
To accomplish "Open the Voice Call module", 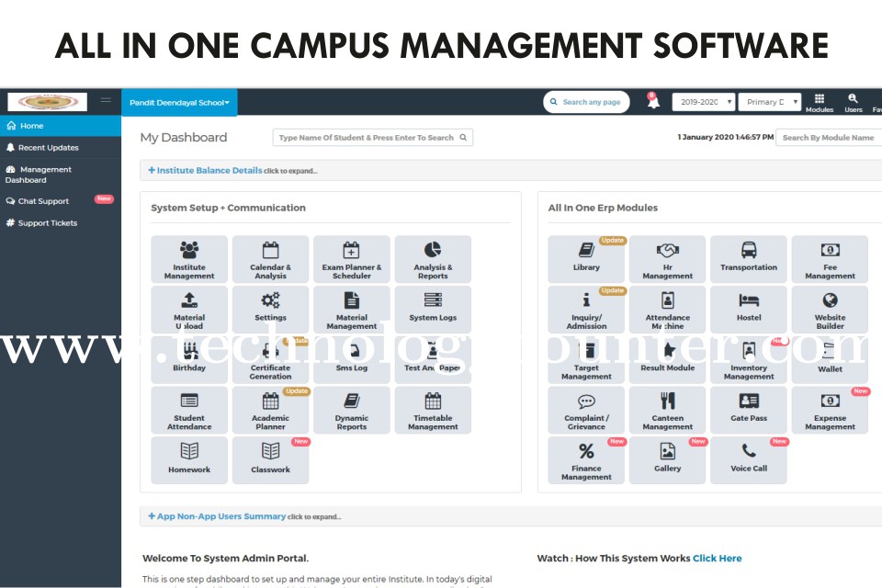I will click(x=749, y=460).
